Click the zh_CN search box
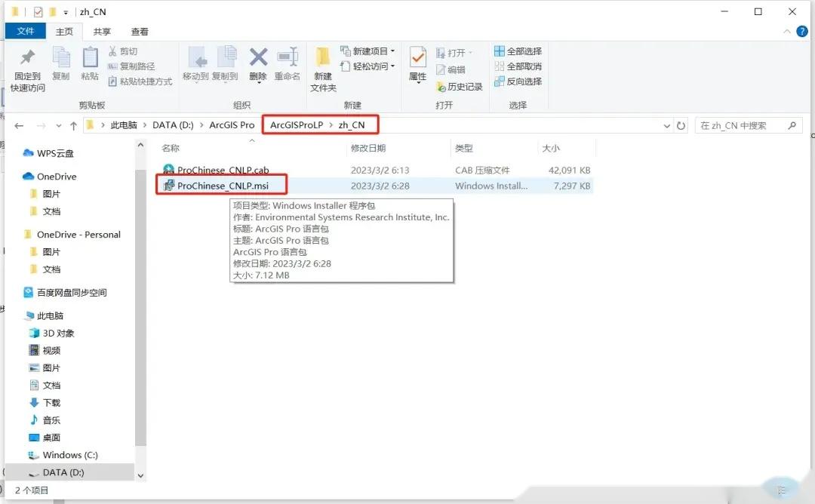 click(x=749, y=126)
